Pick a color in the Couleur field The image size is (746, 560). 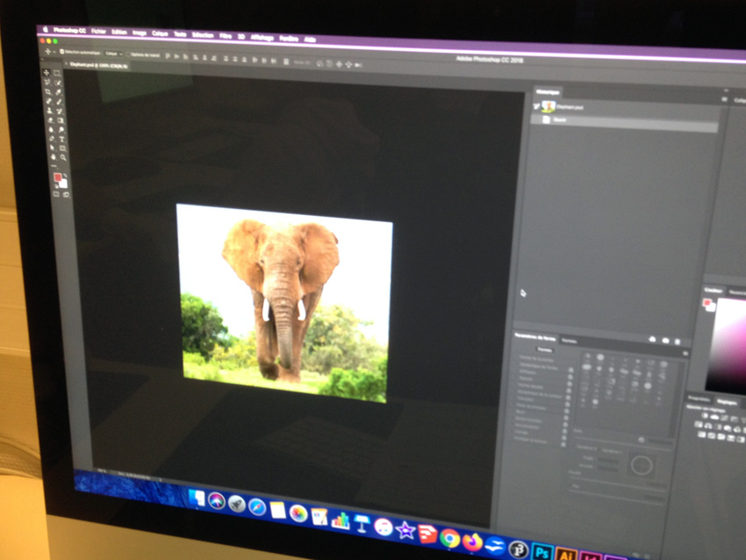[x=728, y=345]
